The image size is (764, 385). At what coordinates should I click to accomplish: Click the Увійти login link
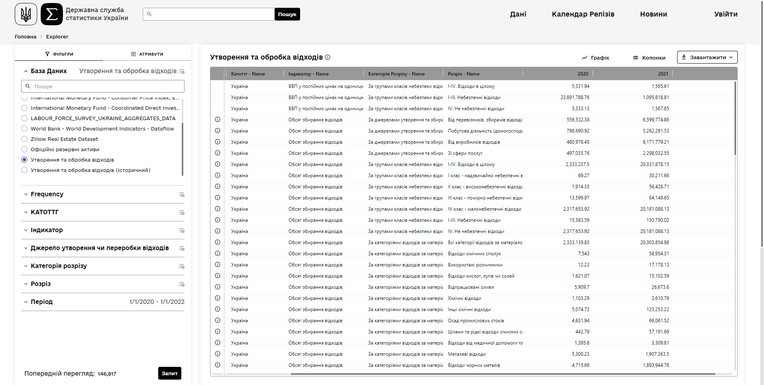726,14
